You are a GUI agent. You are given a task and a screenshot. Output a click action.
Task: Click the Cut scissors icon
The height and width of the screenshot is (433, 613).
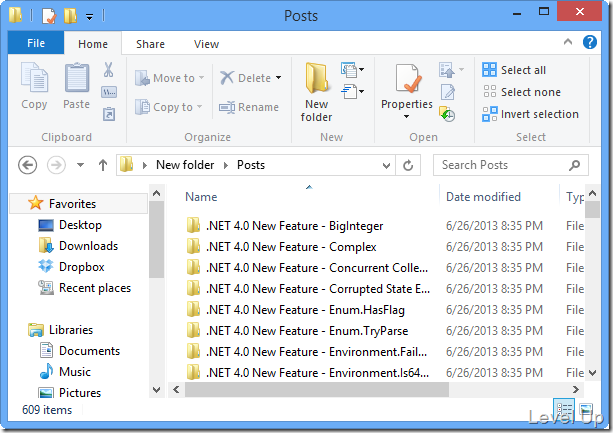[x=108, y=70]
